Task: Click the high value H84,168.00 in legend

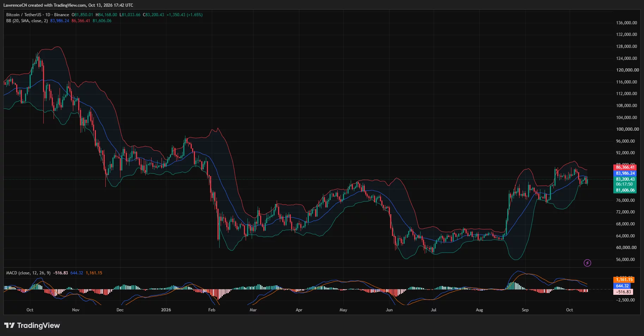Action: tap(106, 15)
